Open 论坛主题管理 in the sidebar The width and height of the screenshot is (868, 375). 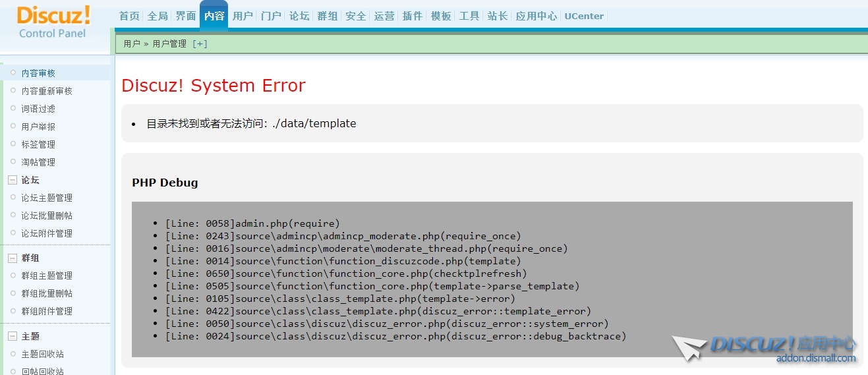[47, 198]
